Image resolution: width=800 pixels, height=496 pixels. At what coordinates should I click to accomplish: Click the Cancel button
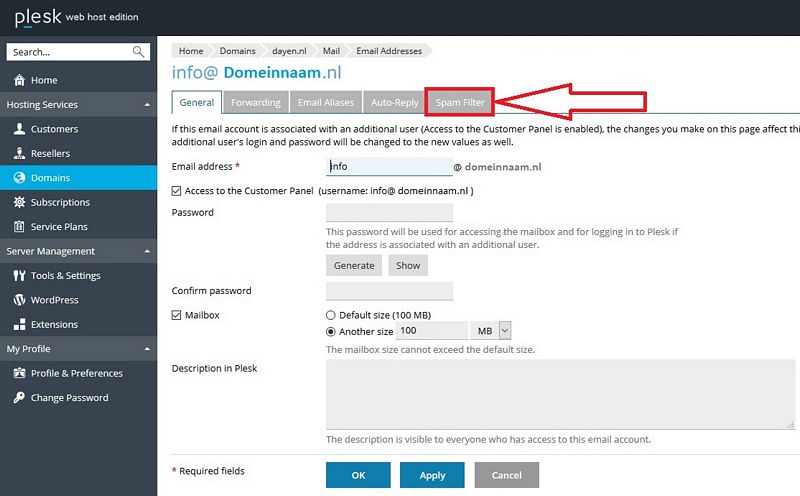[x=507, y=475]
